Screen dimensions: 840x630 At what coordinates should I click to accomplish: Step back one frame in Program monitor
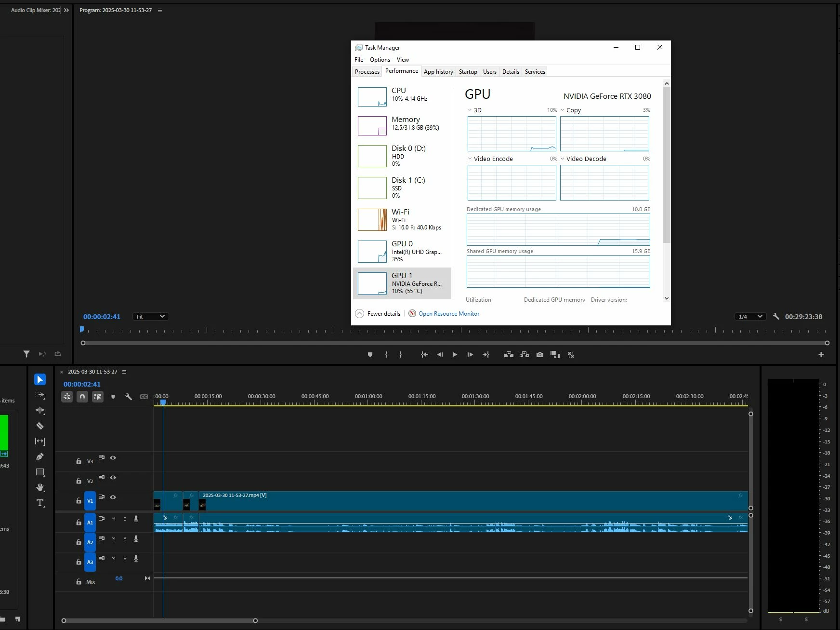pyautogui.click(x=440, y=355)
